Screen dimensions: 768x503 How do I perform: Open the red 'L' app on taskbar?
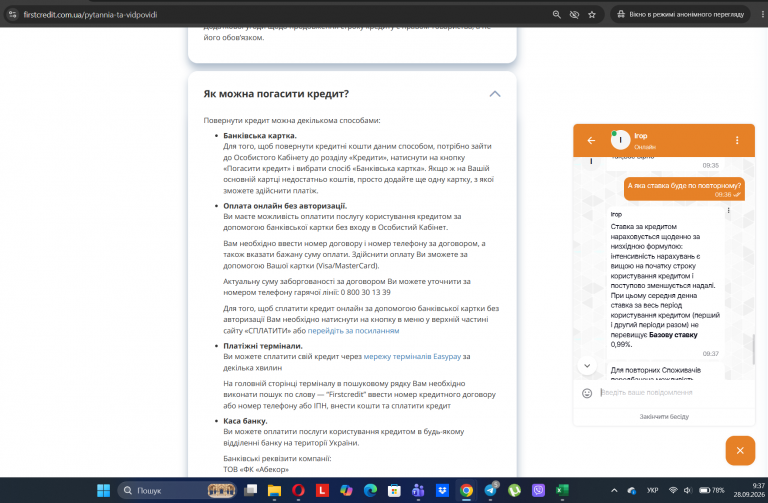[322, 490]
